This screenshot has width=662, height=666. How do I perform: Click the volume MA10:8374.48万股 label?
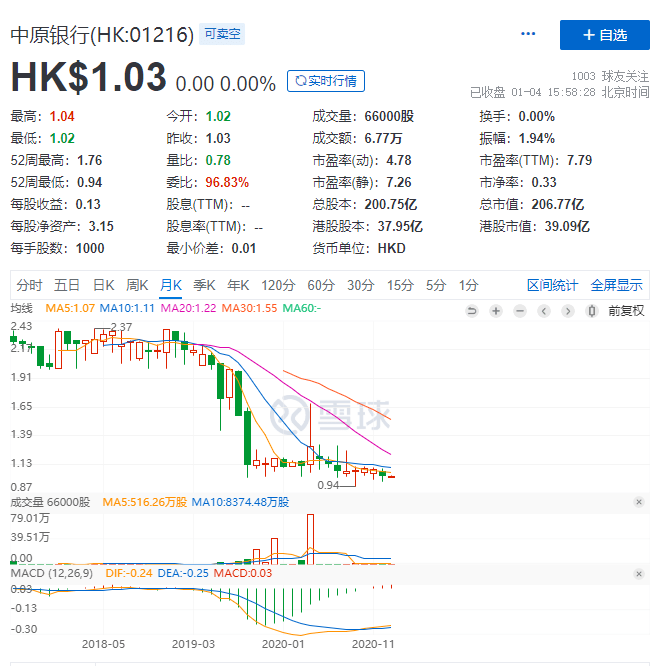coord(240,502)
